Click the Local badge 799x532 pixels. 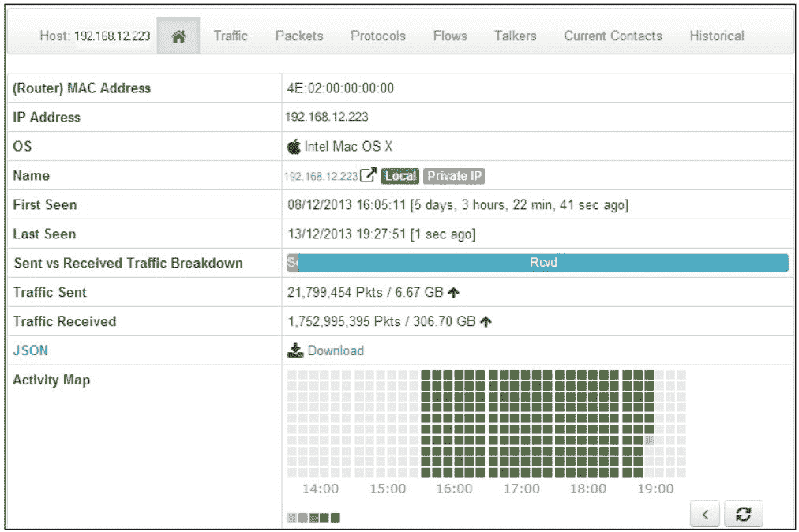tap(400, 176)
